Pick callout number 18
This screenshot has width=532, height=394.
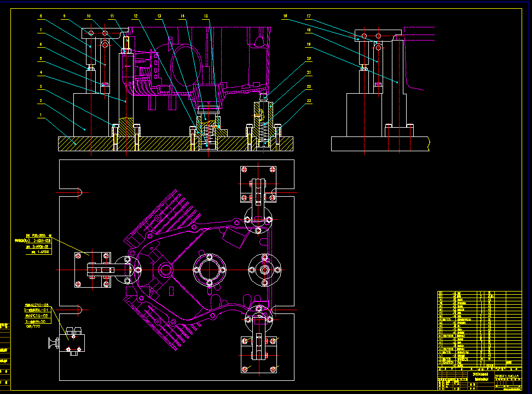tap(308, 30)
